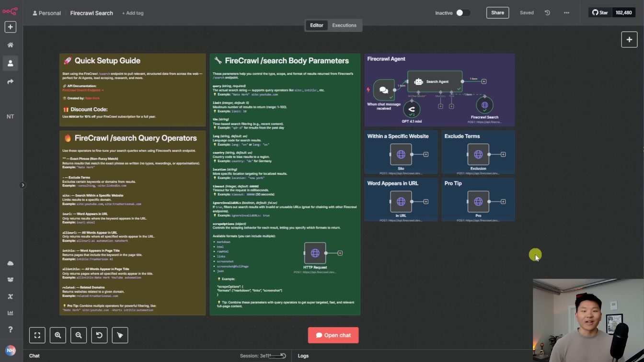This screenshot has width=644, height=362.
Task: Zoom in the canvas with magnifier plus
Action: (x=58, y=335)
